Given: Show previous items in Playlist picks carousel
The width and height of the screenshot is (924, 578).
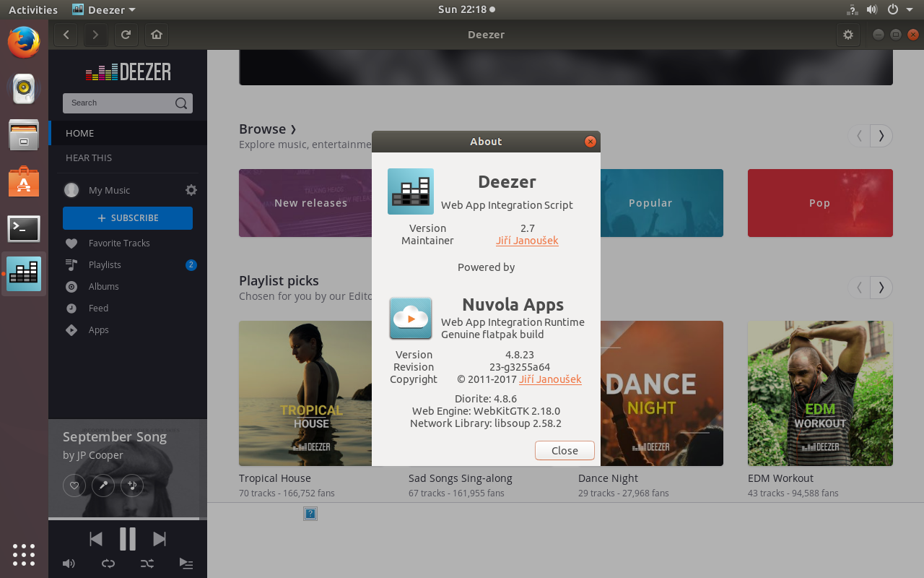Looking at the screenshot, I should point(859,287).
